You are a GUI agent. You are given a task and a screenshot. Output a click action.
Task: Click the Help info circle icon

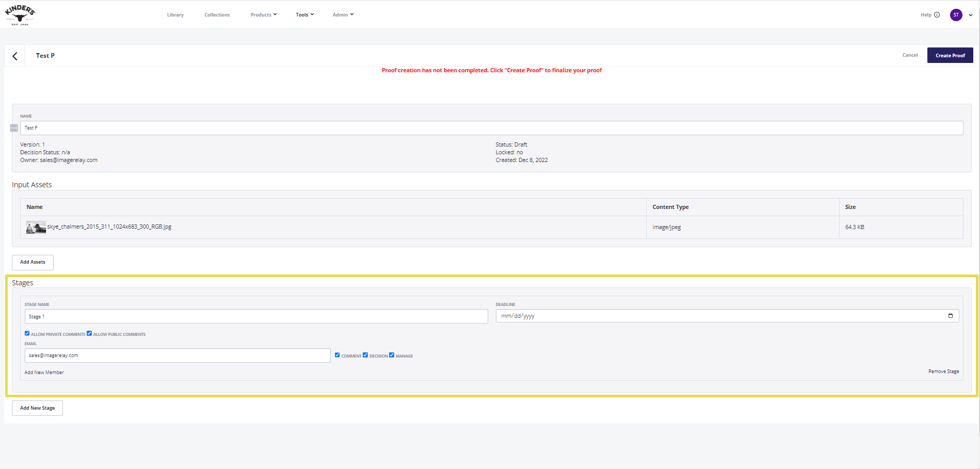(x=937, y=15)
